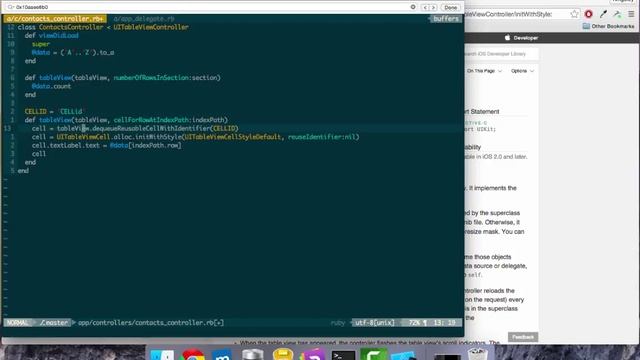The width and height of the screenshot is (640, 360).
Task: Switch to contacts_controller.rb buffer tab
Action: 55,19
